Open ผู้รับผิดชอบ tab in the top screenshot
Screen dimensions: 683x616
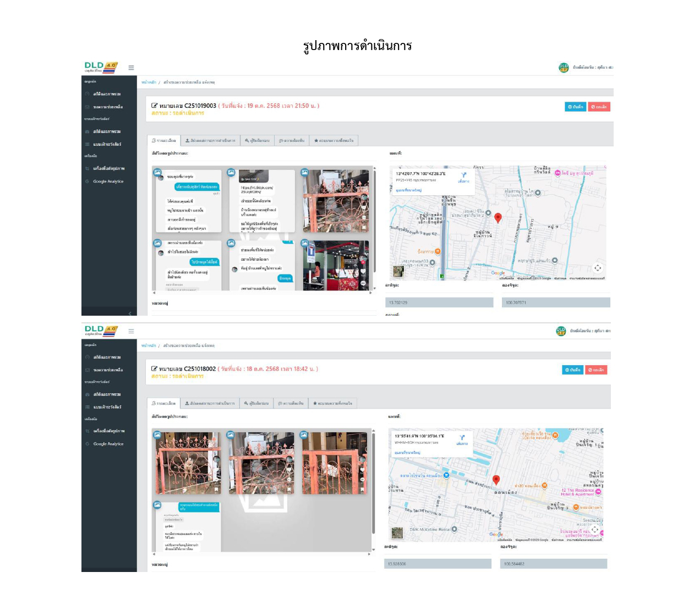coord(257,141)
